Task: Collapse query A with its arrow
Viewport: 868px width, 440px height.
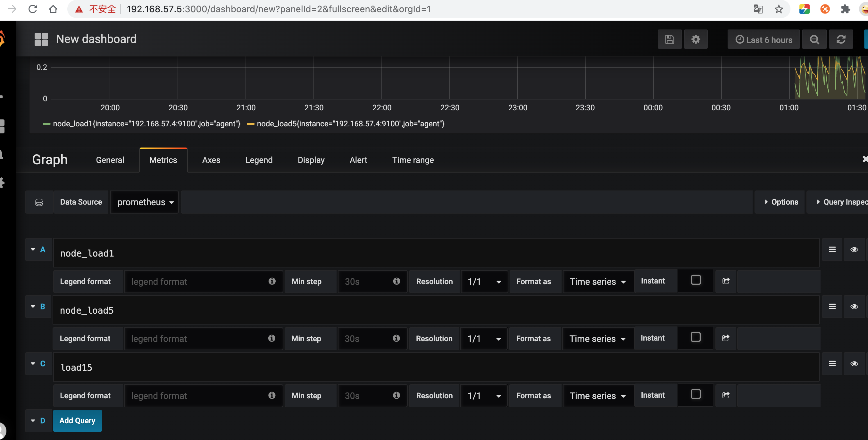Action: 33,250
